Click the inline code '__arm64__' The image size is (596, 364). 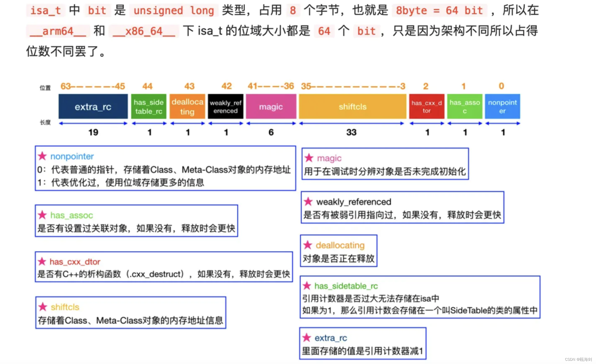coord(58,31)
